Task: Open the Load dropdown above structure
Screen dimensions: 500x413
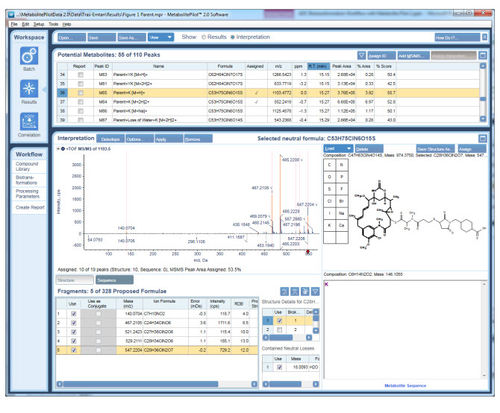Action: click(x=337, y=149)
